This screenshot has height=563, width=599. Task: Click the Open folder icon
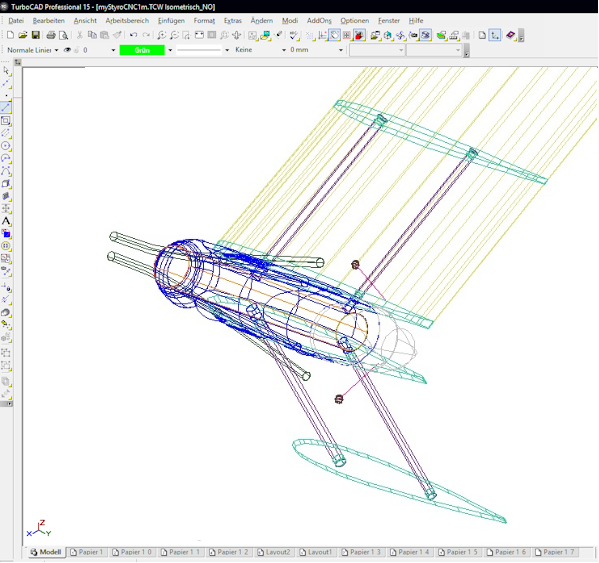(23, 35)
